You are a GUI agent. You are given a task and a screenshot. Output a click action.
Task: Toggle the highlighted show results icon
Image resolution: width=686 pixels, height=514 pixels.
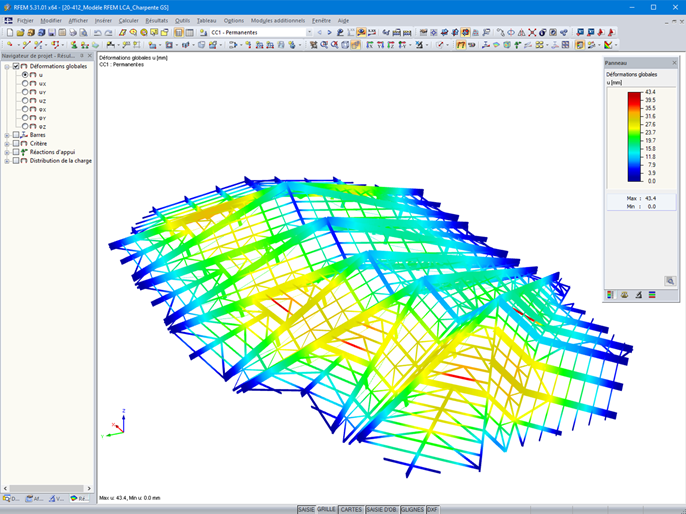361,32
